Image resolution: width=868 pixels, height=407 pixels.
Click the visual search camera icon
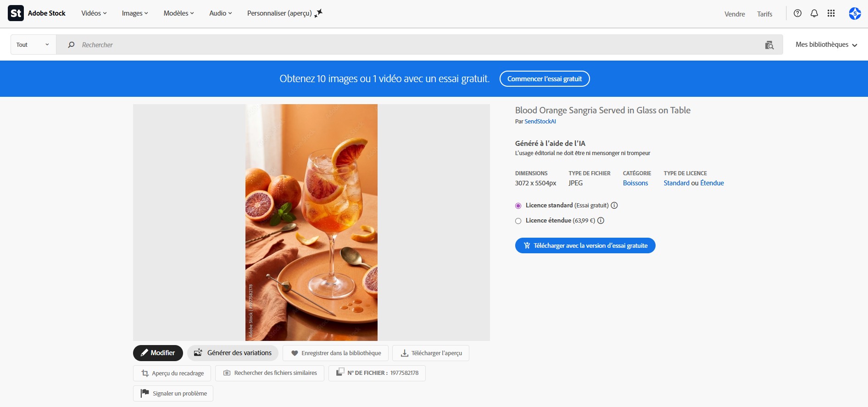click(x=769, y=45)
